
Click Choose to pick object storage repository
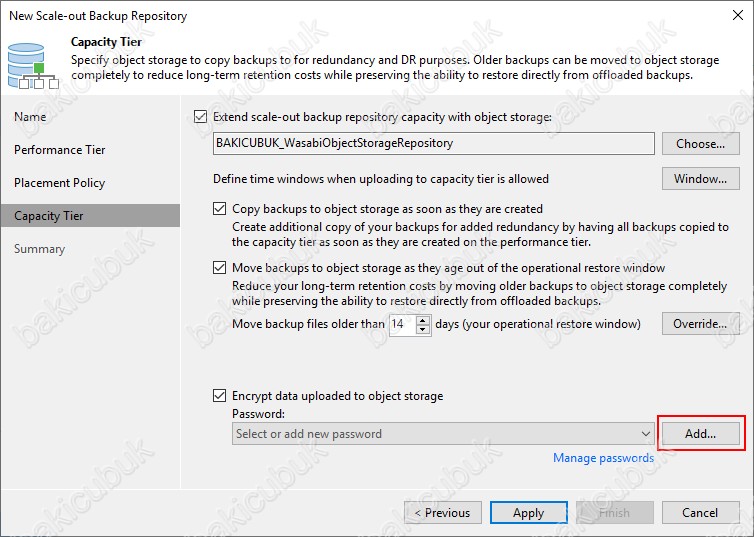pyautogui.click(x=701, y=144)
